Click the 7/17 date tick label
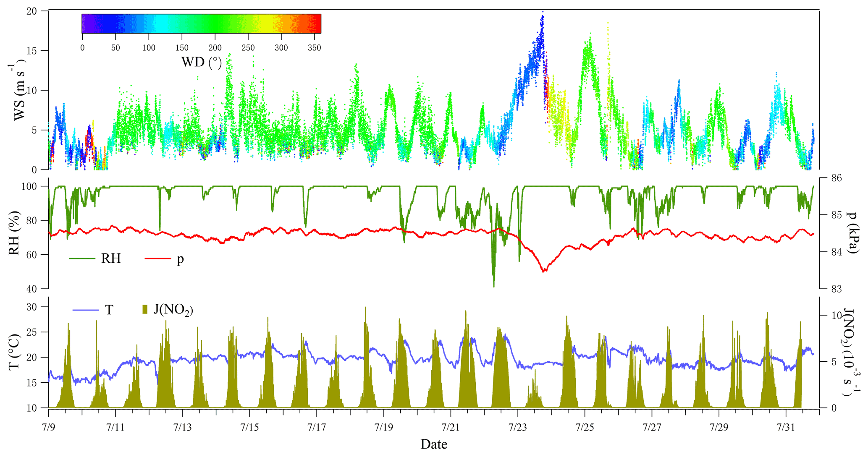This screenshot has height=457, width=868. [316, 428]
